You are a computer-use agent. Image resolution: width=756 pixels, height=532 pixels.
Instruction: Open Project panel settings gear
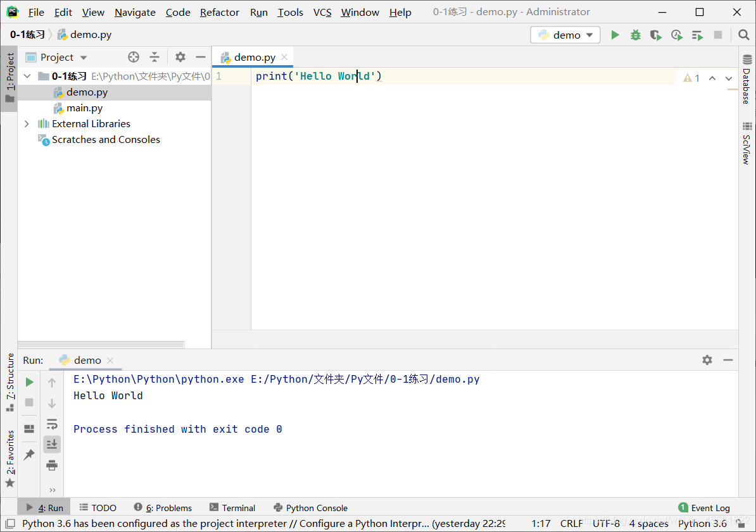pos(180,58)
